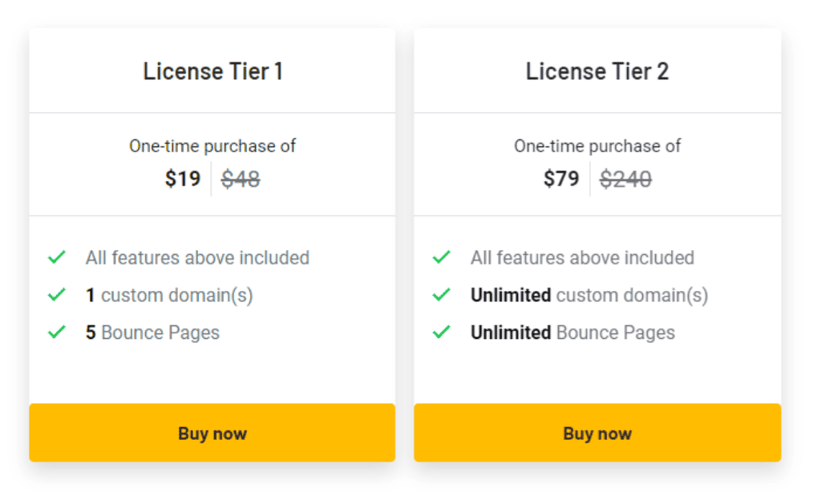821x504 pixels.
Task: Click the crossed-out $240 original price
Action: pyautogui.click(x=625, y=179)
